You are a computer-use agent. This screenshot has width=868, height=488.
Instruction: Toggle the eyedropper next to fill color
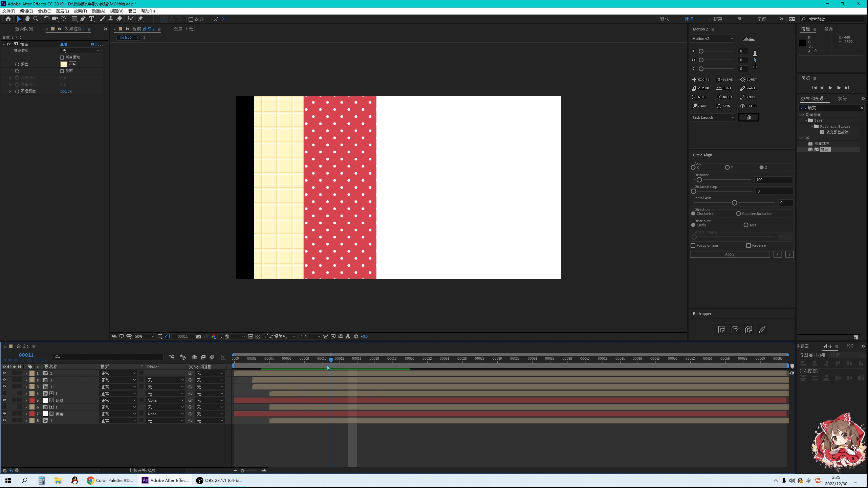click(72, 64)
